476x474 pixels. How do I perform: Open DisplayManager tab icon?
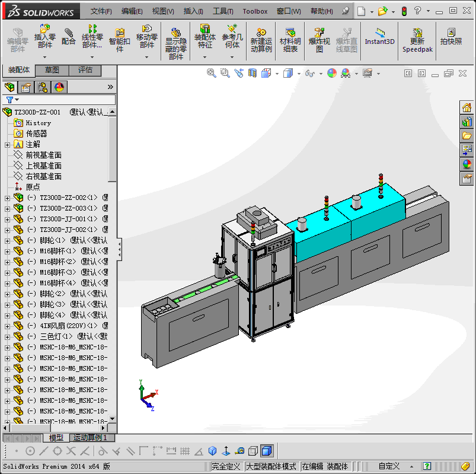click(x=59, y=87)
